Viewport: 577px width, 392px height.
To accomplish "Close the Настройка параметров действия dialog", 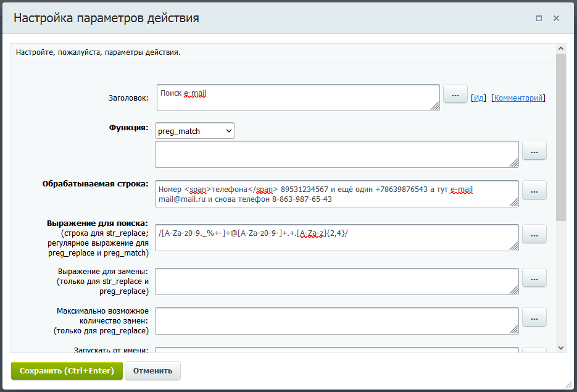I will [556, 19].
